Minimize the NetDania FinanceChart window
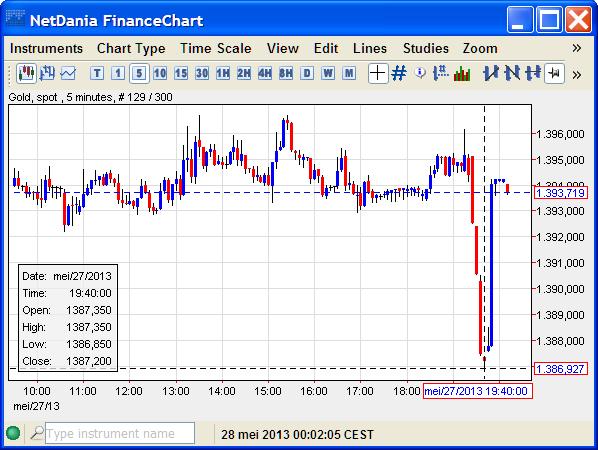 point(520,19)
